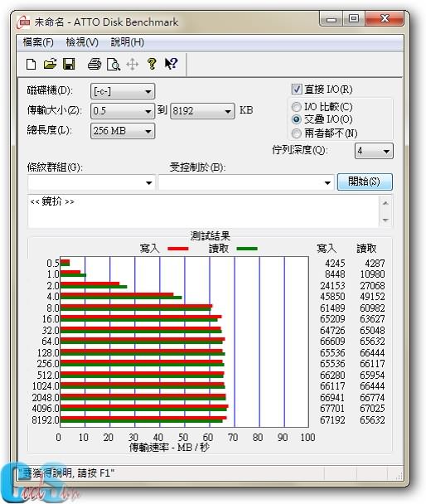Toggle the 直接 I/O(R) checkbox

297,89
